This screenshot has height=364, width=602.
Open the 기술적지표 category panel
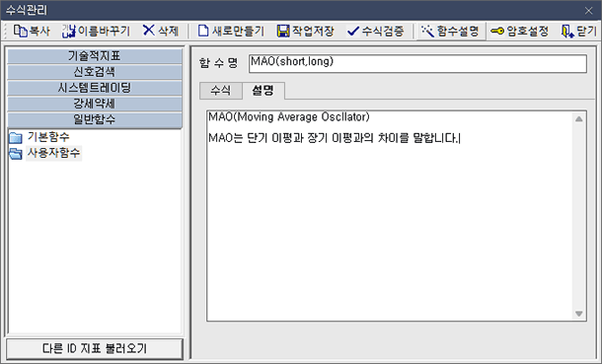pyautogui.click(x=95, y=56)
